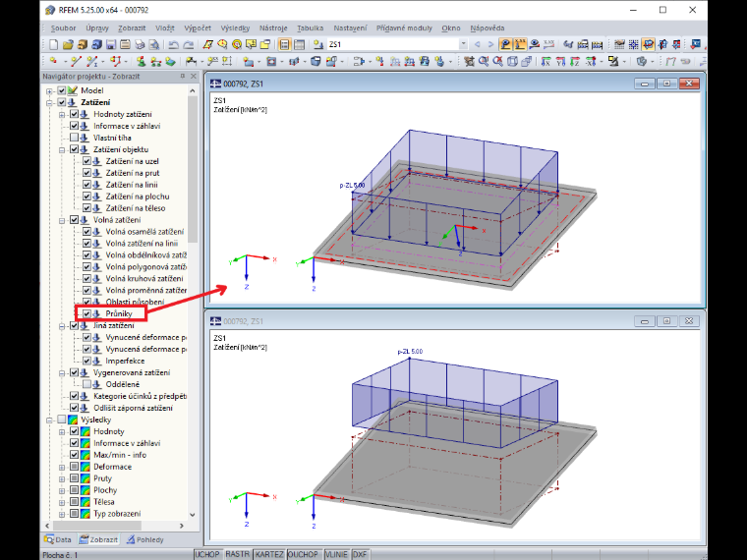Viewport: 747px width, 560px height.
Task: Toggle VLINIE in status bar
Action: (336, 554)
